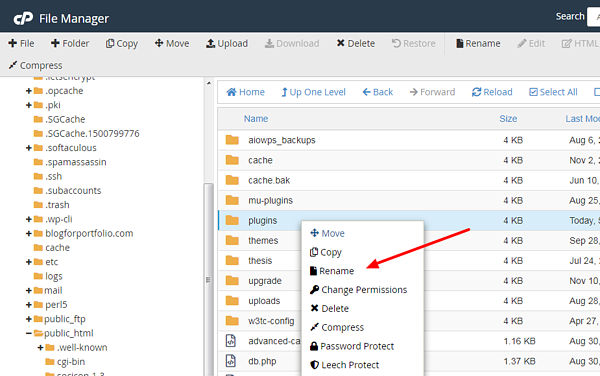The width and height of the screenshot is (600, 376).
Task: Select the uploads folder icon
Action: click(232, 301)
